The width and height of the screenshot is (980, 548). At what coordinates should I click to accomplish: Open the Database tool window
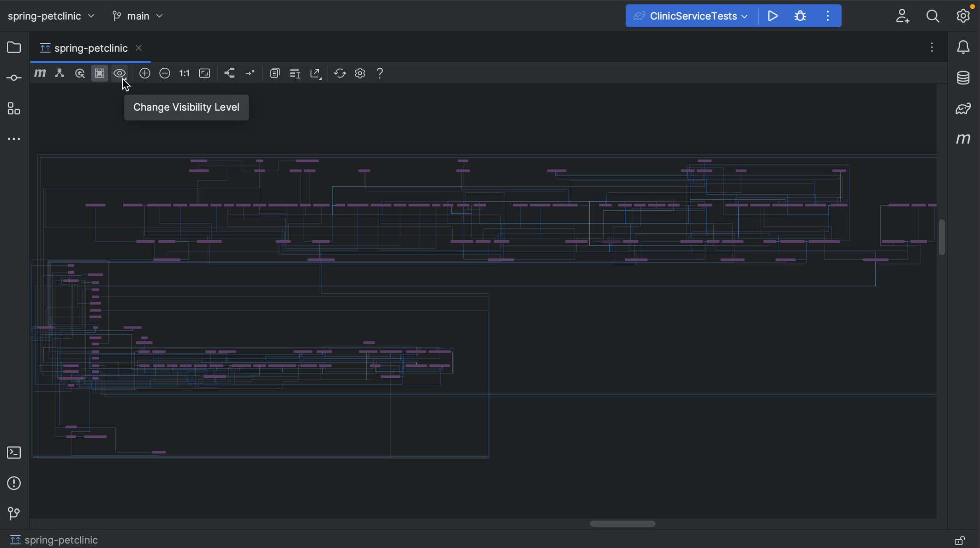[963, 78]
